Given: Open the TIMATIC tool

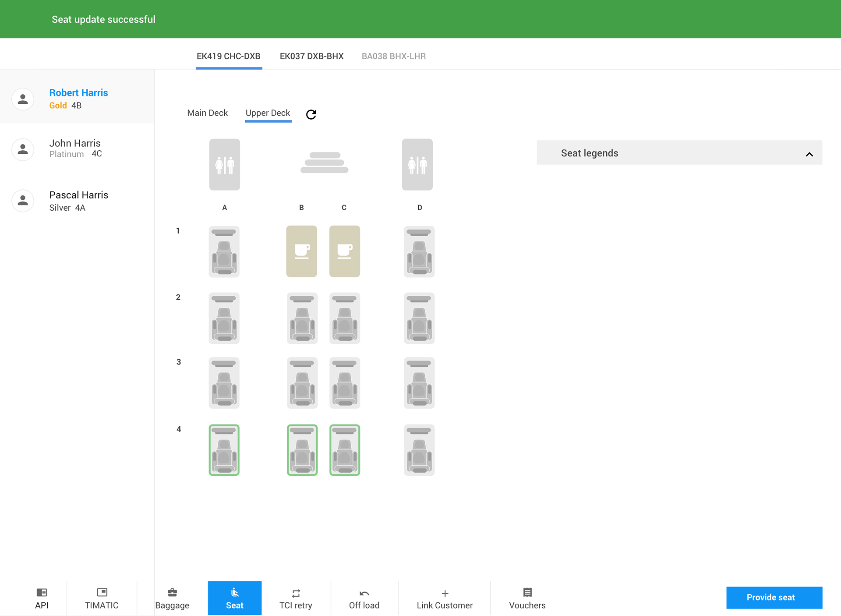Looking at the screenshot, I should coord(102,598).
